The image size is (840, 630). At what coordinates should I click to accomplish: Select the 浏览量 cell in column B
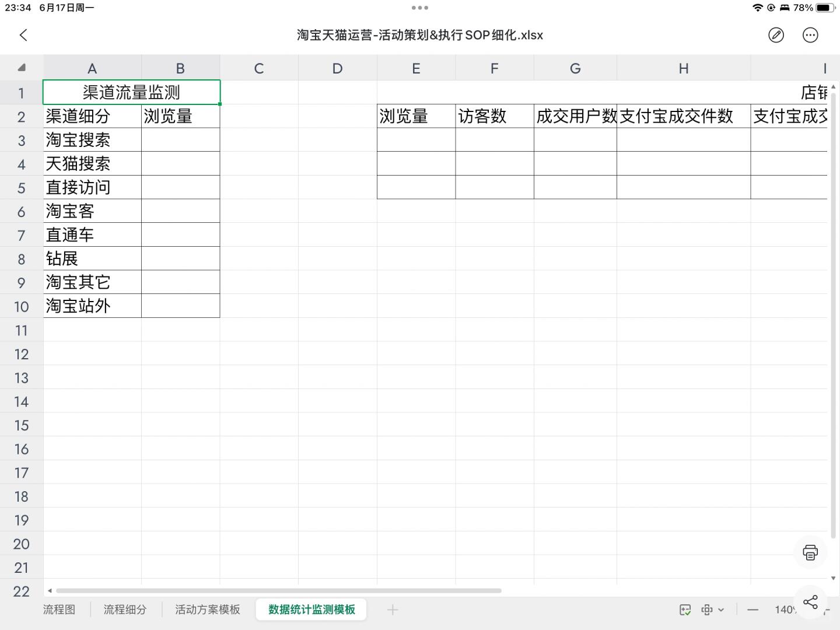(180, 116)
